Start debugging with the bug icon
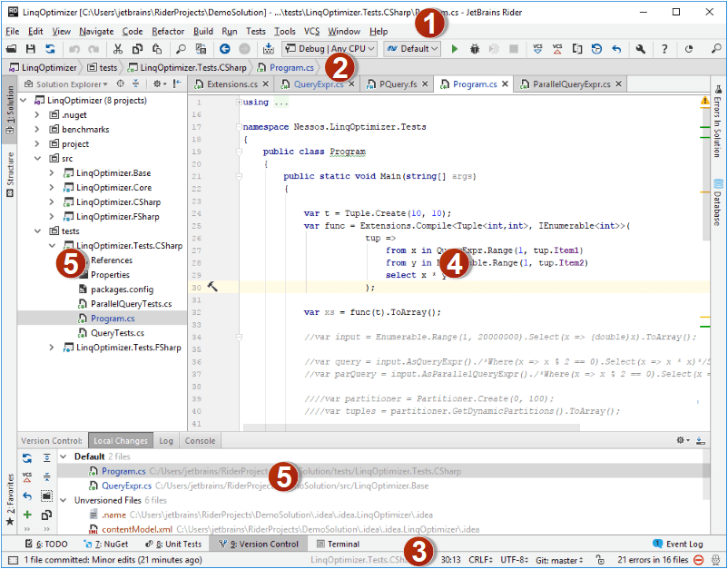The image size is (728, 569). (x=475, y=49)
